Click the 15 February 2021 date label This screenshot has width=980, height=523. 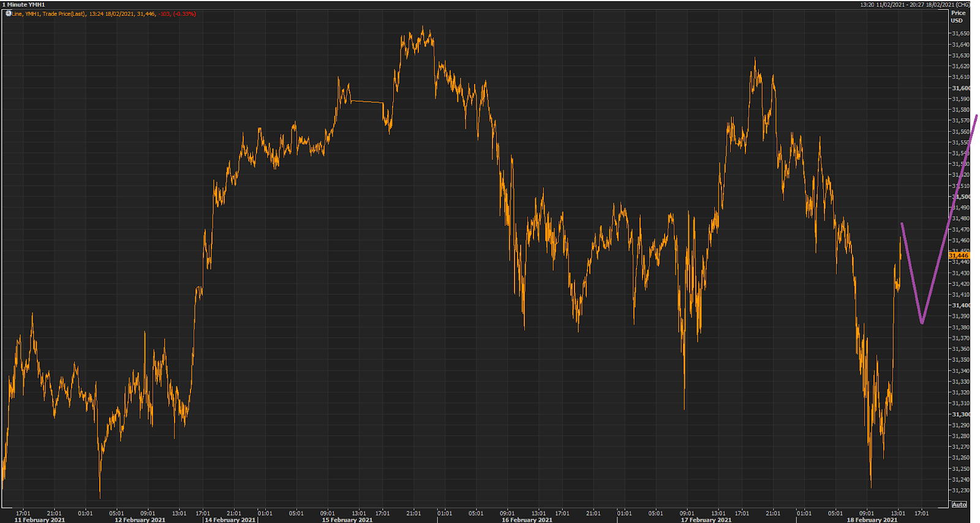pyautogui.click(x=347, y=520)
